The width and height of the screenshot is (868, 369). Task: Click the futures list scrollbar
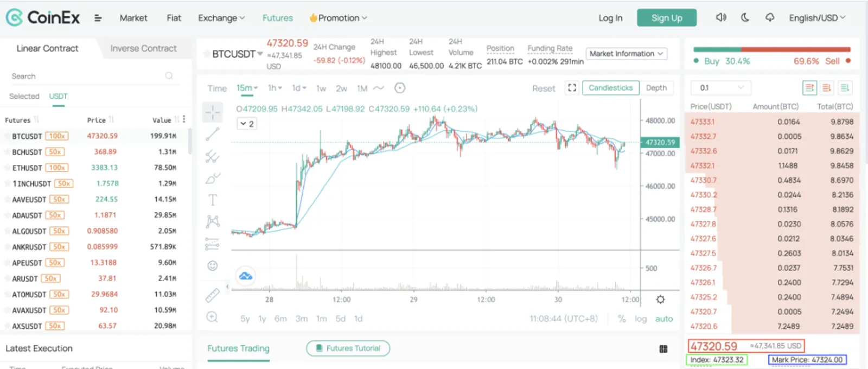click(x=189, y=142)
